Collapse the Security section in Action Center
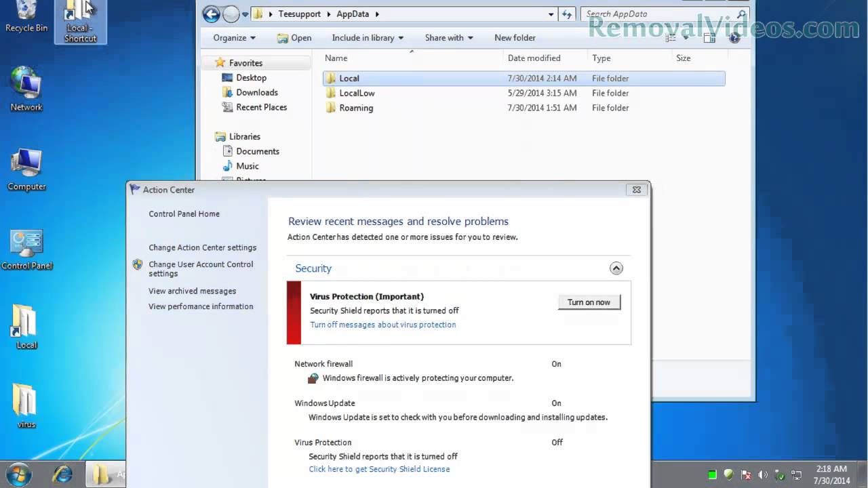 616,268
